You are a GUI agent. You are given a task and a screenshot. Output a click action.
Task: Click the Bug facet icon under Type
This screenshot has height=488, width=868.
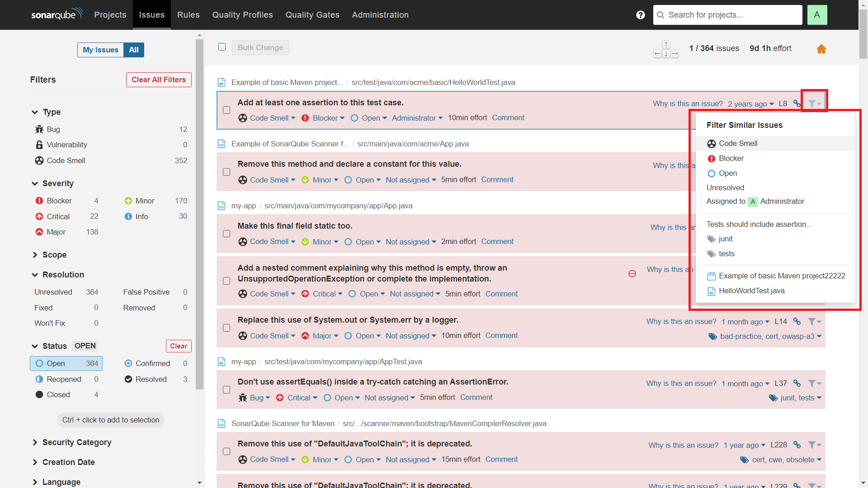(39, 129)
